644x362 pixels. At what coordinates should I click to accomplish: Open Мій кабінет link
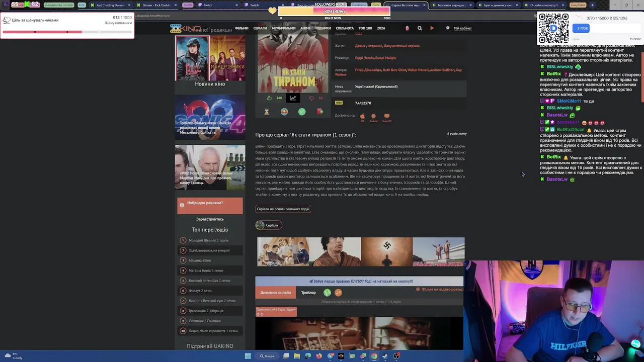[463, 28]
